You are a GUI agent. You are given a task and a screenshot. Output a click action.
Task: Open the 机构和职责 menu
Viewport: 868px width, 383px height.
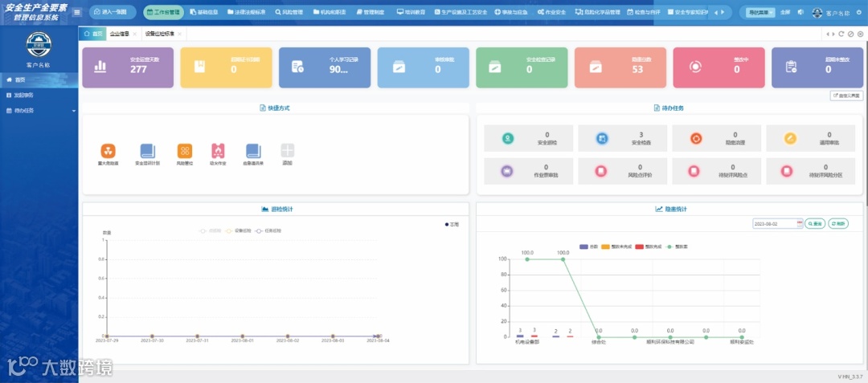330,12
